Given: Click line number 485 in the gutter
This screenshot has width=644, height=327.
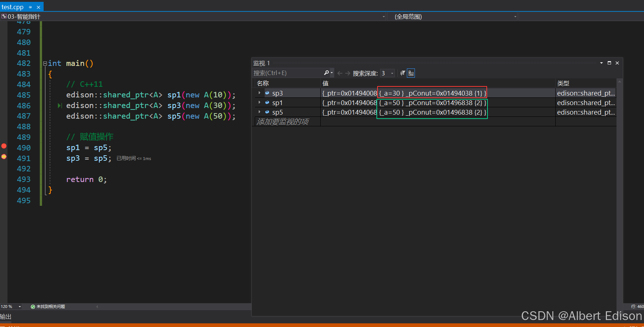Looking at the screenshot, I should [x=24, y=95].
